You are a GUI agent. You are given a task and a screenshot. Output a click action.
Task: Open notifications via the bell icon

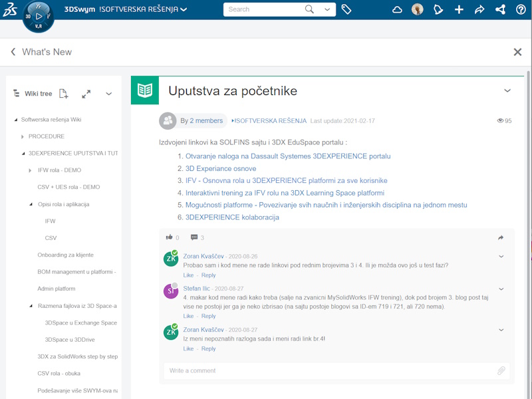click(438, 10)
